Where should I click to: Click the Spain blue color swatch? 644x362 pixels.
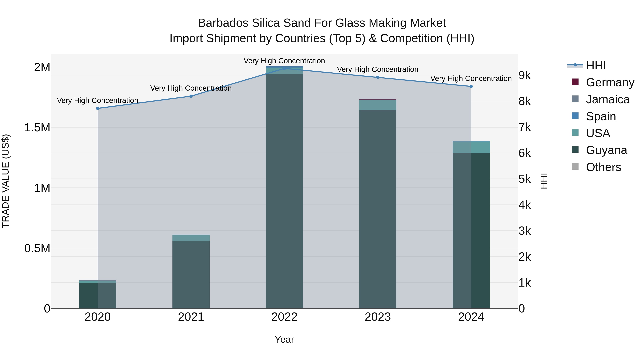(575, 116)
